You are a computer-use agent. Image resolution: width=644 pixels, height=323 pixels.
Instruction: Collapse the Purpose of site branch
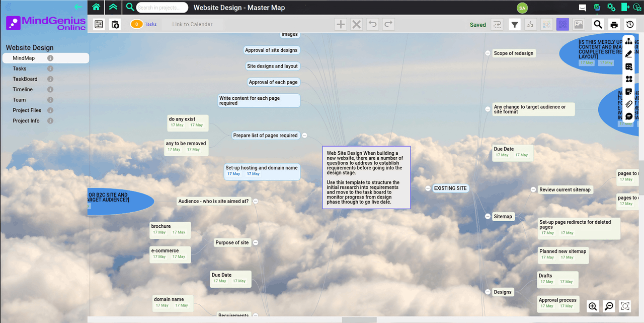[255, 242]
